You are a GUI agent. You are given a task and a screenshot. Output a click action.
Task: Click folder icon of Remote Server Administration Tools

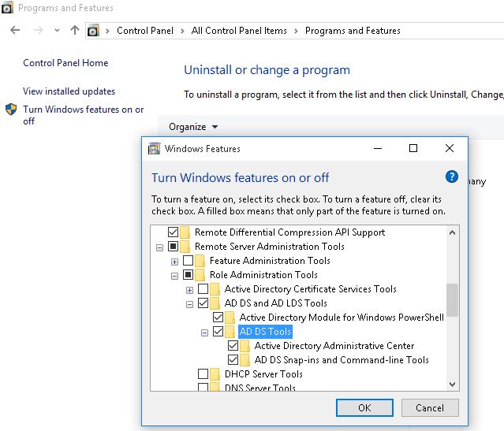coord(185,247)
